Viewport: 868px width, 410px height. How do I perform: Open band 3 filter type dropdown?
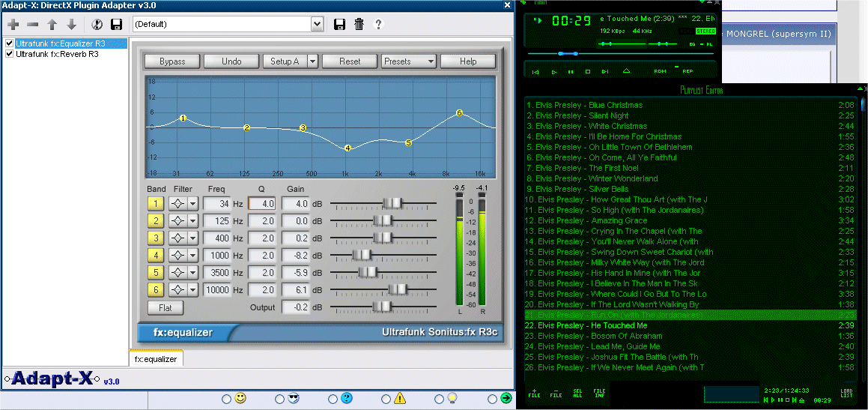click(192, 238)
